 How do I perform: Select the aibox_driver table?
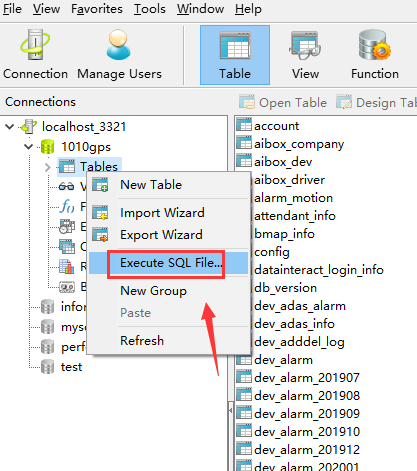pyautogui.click(x=289, y=180)
